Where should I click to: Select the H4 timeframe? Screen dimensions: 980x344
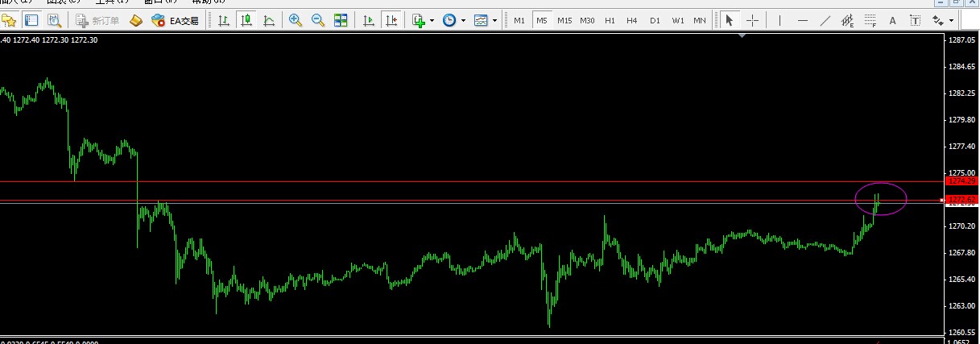pyautogui.click(x=632, y=20)
